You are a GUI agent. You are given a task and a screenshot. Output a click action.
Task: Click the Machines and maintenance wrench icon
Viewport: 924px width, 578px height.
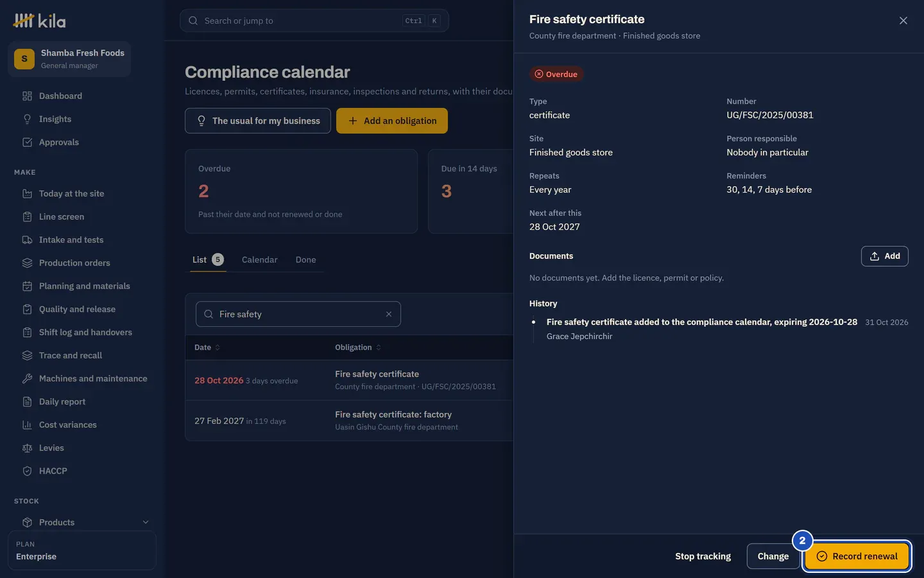27,378
